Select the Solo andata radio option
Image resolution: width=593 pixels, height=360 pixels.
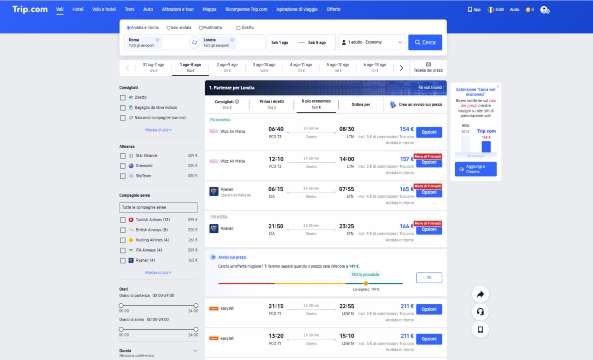pos(169,28)
